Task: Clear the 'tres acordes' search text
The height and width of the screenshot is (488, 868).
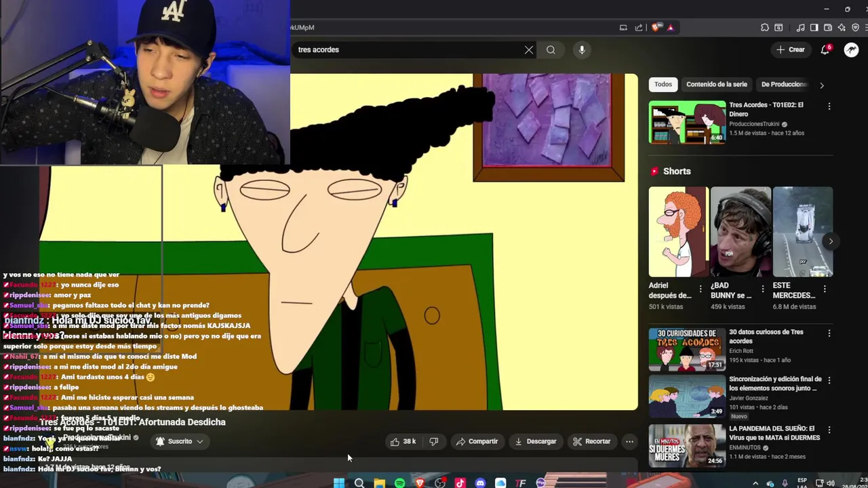Action: pyautogui.click(x=529, y=49)
